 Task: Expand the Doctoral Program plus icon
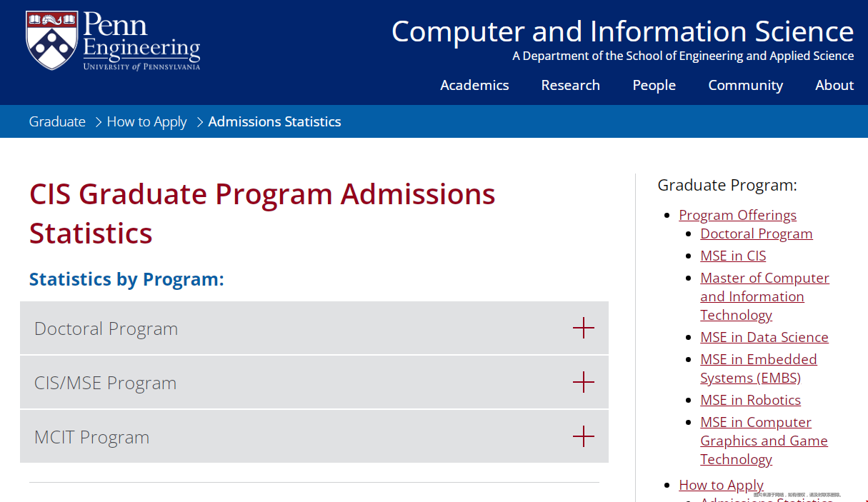584,328
